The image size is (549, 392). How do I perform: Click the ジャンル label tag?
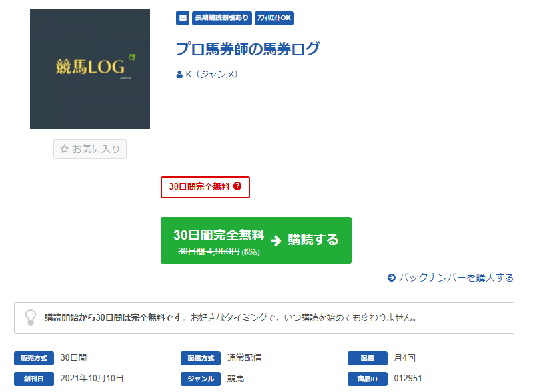[201, 379]
